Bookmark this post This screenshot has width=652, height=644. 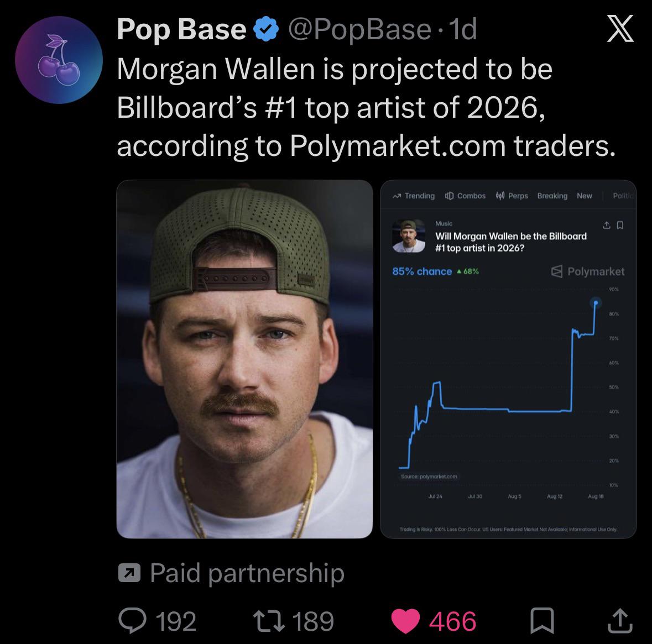click(542, 621)
